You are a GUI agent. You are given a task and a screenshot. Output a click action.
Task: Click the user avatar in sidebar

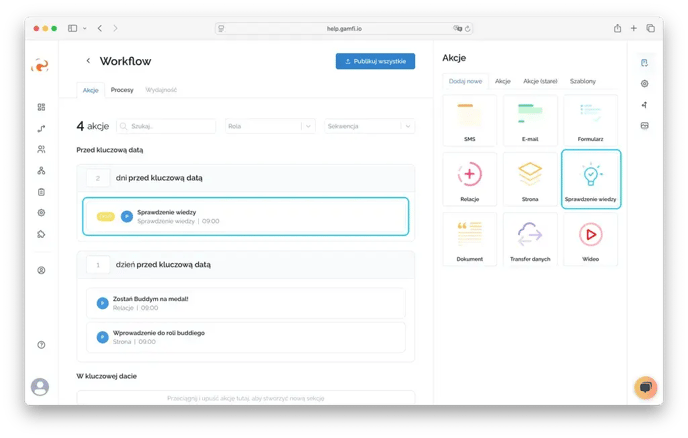coord(40,386)
